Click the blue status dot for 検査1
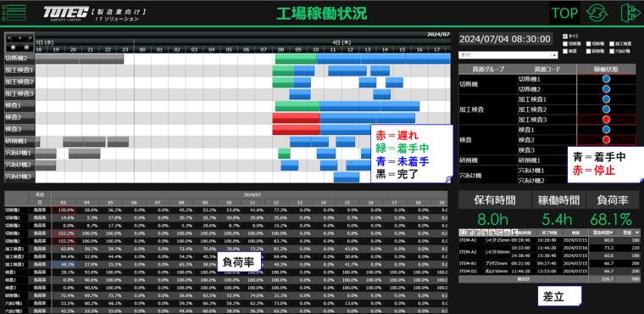 point(606,130)
